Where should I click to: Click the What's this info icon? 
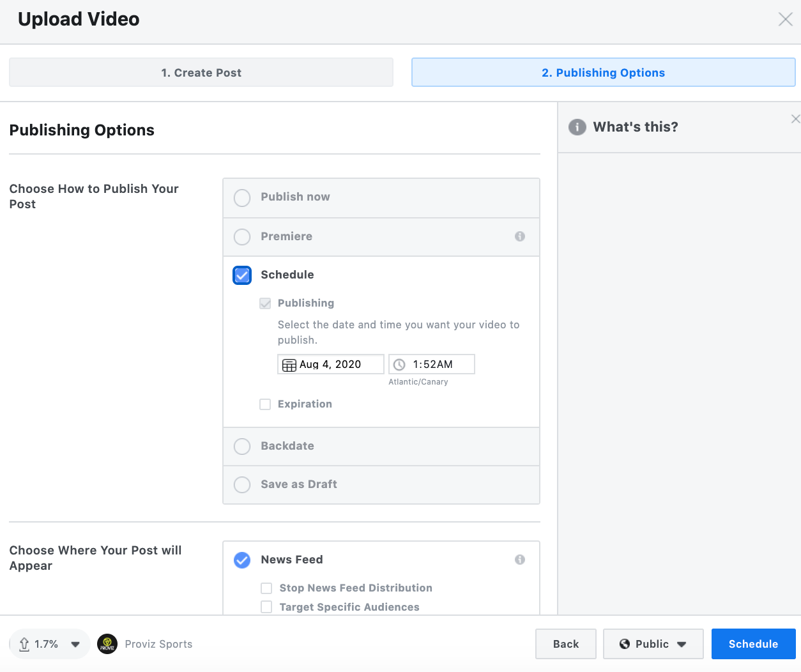point(577,127)
